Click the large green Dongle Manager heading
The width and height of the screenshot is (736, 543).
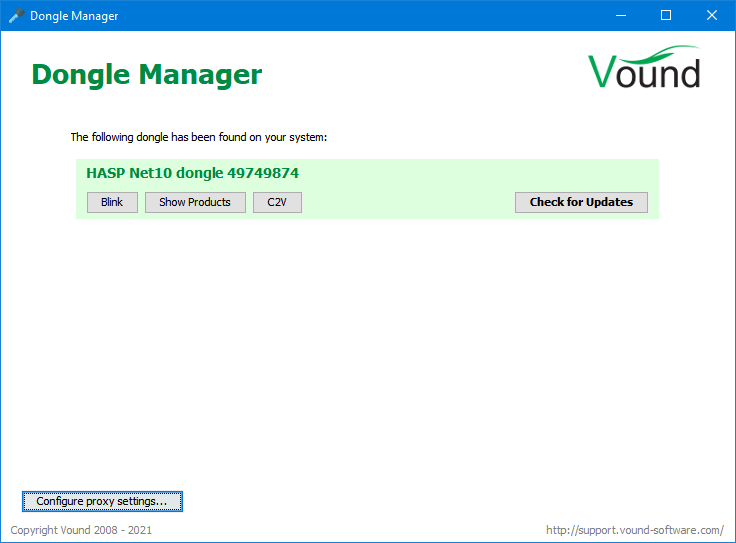(147, 75)
